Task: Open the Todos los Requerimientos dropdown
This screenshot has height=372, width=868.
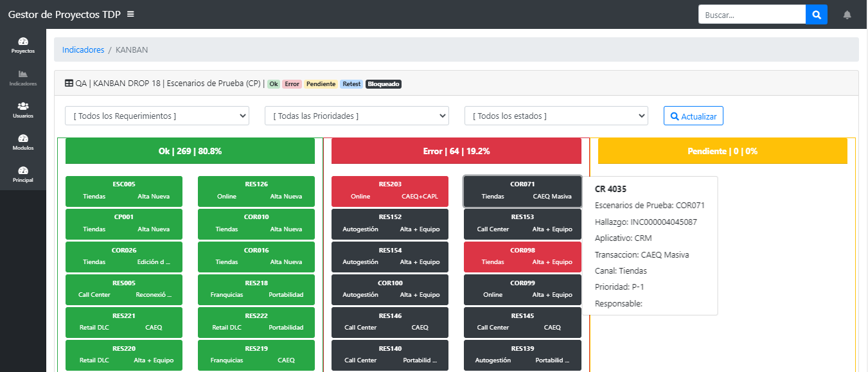Action: pyautogui.click(x=157, y=116)
